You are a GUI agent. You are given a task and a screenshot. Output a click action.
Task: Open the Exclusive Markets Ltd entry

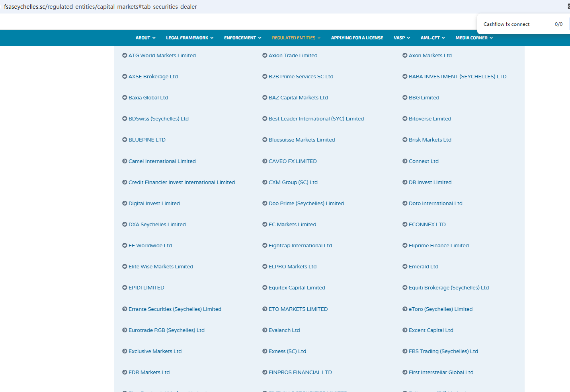[155, 351]
